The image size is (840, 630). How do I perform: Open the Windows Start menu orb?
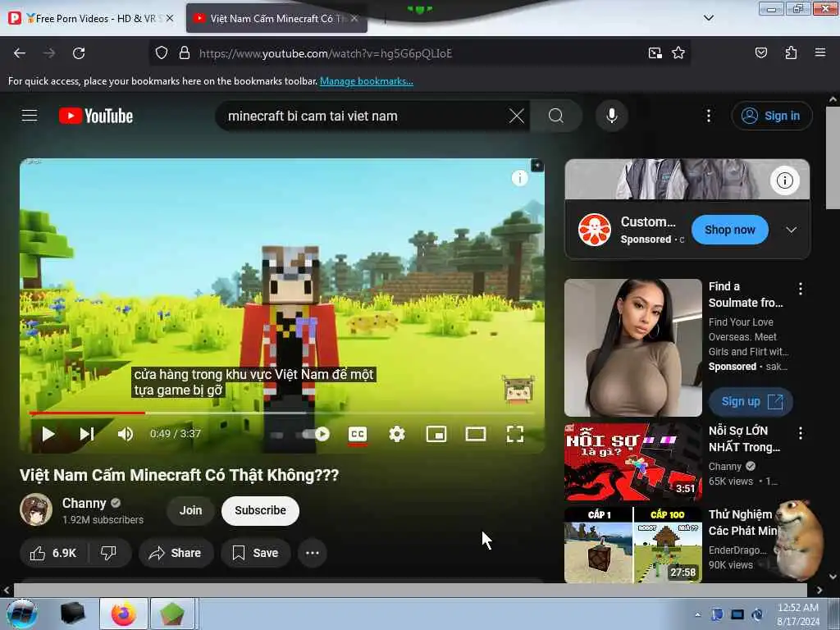[x=22, y=614]
